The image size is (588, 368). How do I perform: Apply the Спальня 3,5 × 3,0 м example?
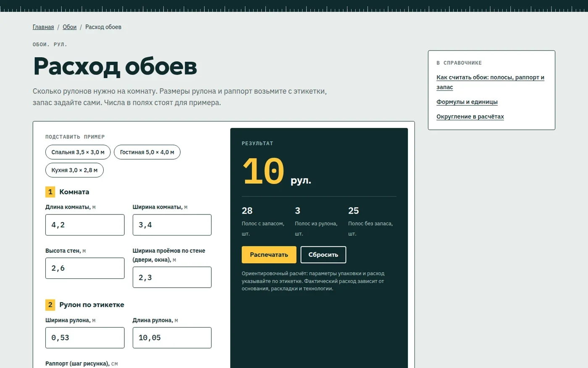pyautogui.click(x=78, y=152)
